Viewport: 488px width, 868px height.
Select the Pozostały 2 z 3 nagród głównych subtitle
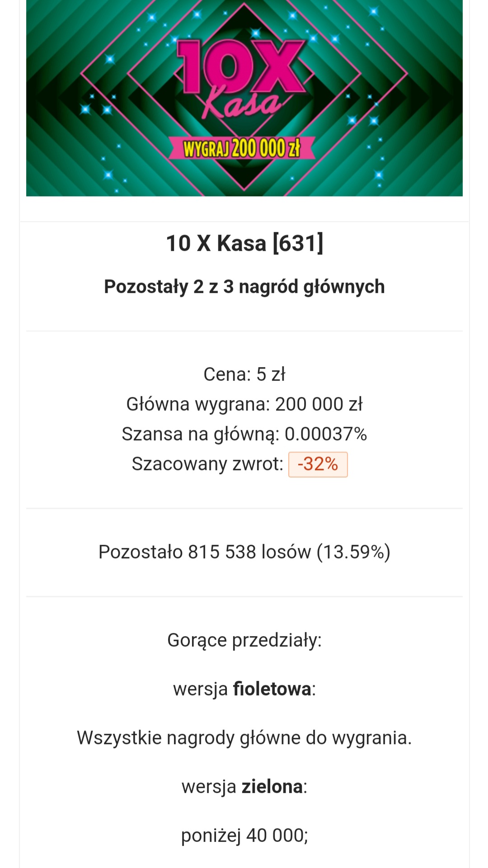pos(244,287)
